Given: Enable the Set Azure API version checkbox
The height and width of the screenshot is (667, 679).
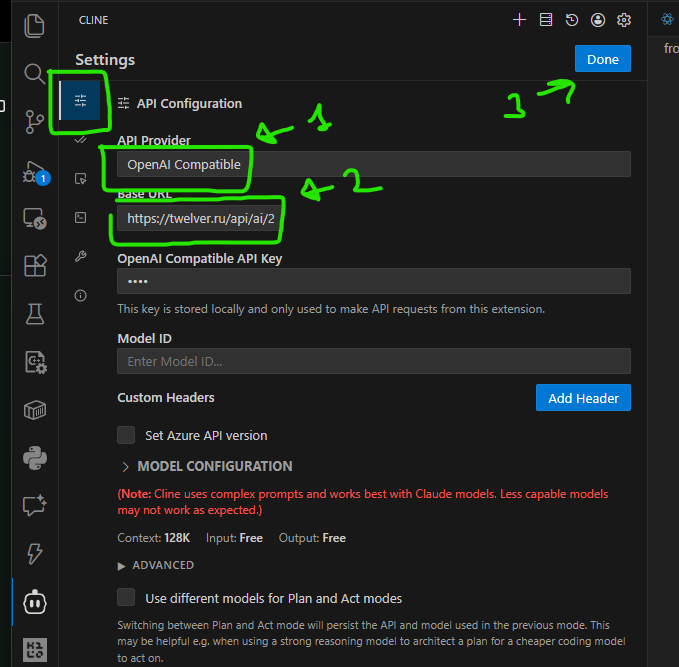Looking at the screenshot, I should (126, 435).
